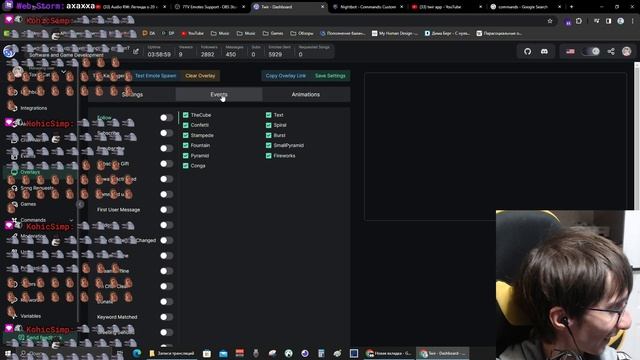Launch Microsoft Edge from taskbar
Viewport: 640px width, 360px height.
137,353
